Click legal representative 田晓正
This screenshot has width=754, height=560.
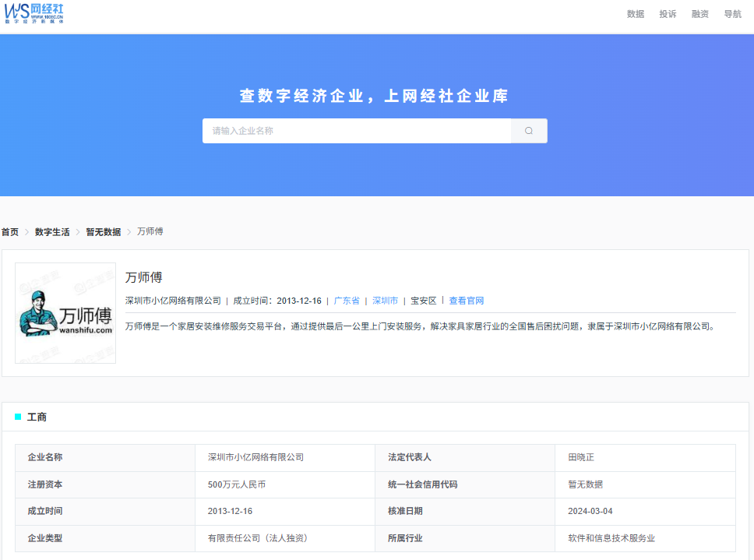click(x=581, y=457)
